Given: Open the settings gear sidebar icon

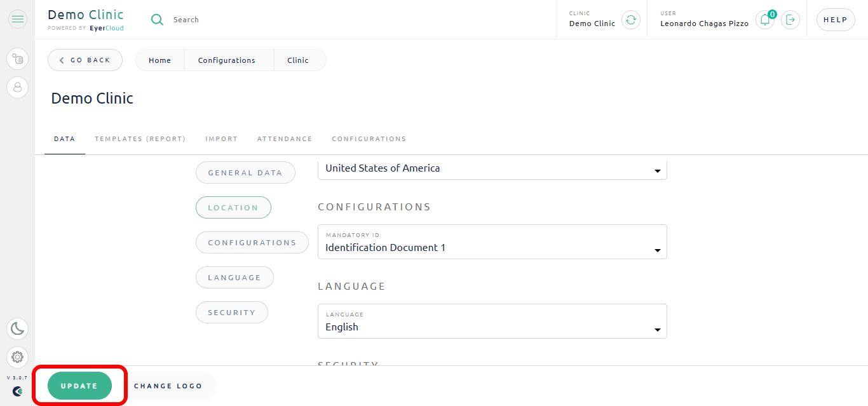Looking at the screenshot, I should pos(18,357).
